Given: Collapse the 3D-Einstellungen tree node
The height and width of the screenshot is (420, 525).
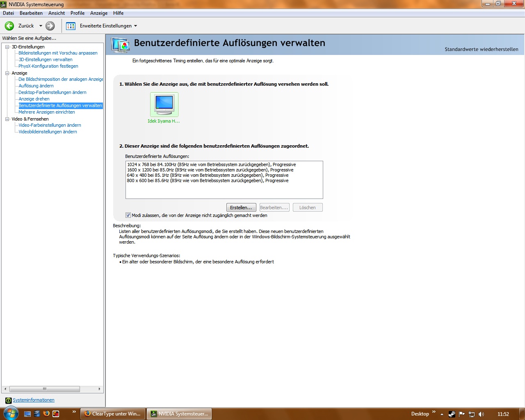Looking at the screenshot, I should 7,47.
